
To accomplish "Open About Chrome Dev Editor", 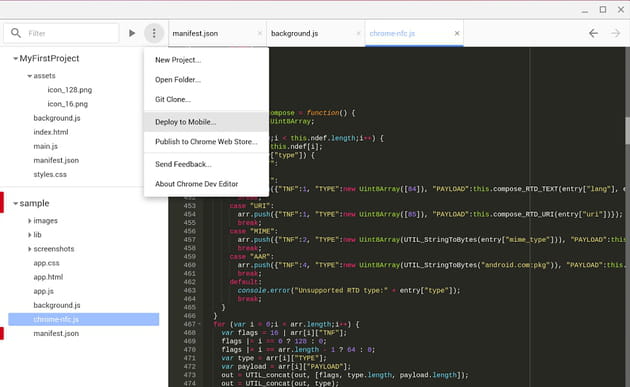I will tap(206, 184).
